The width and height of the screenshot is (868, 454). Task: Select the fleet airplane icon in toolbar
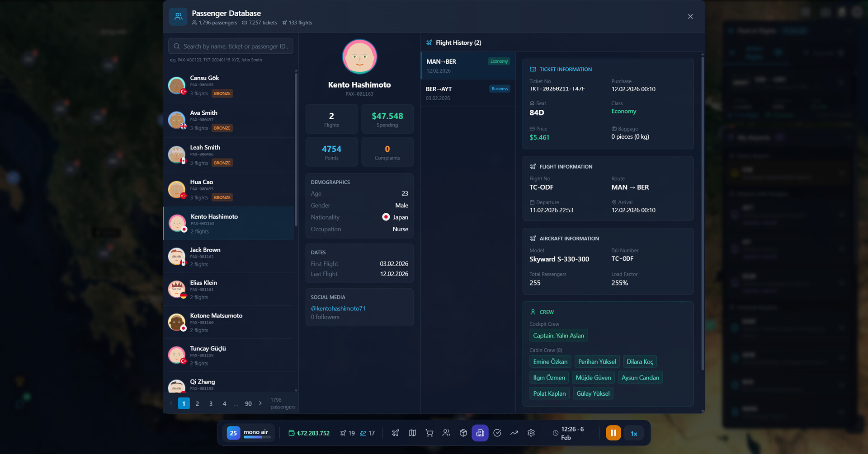(395, 433)
